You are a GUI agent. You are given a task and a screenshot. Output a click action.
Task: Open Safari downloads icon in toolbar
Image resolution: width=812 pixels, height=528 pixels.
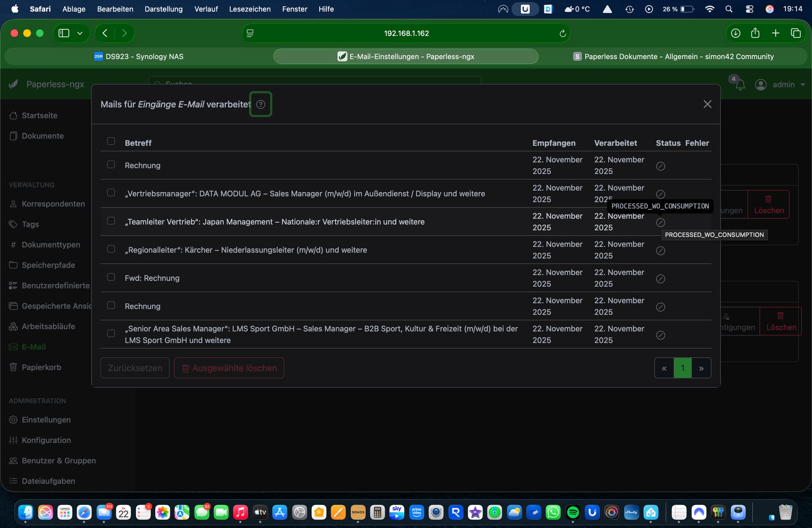735,33
